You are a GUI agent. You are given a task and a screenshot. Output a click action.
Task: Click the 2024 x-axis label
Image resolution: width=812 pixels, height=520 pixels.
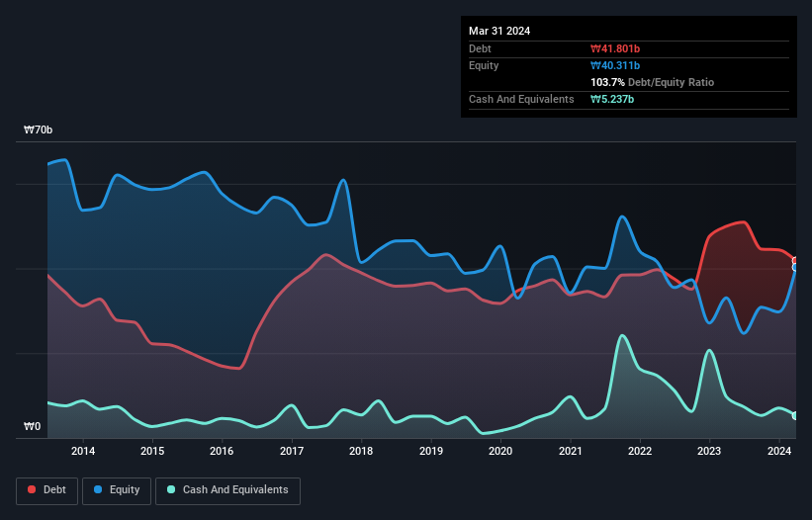(778, 451)
